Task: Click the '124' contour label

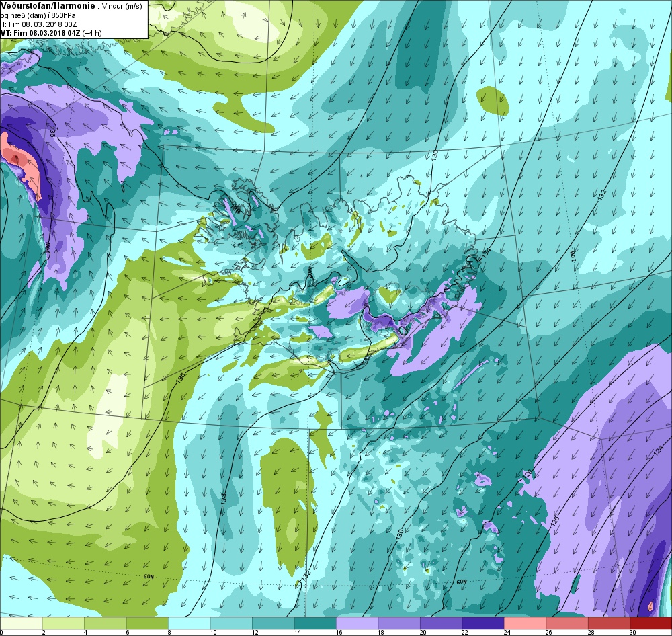Action: [659, 450]
